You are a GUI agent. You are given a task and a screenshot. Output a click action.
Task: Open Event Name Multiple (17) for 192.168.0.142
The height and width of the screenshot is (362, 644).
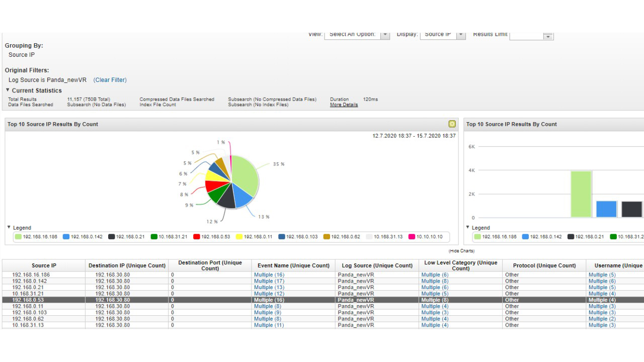[269, 281]
